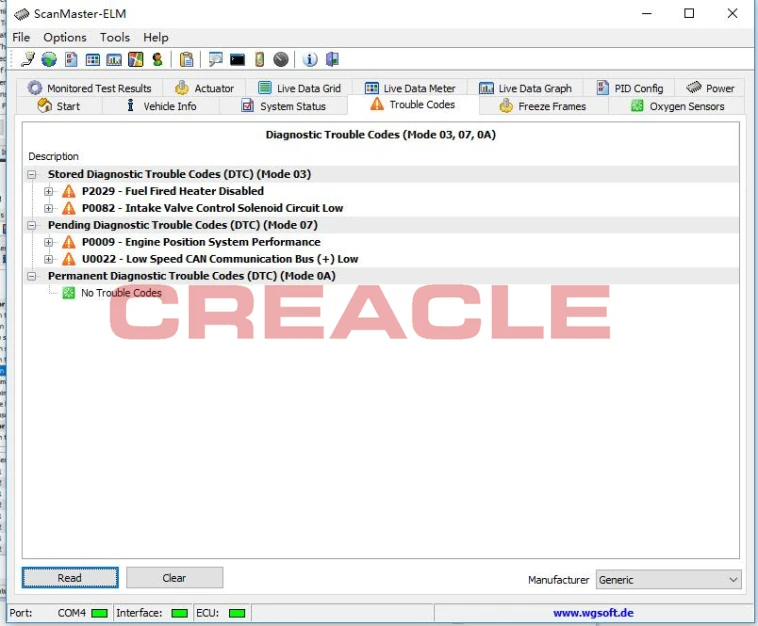Open the www.wgsoft.de link
The image size is (758, 626).
click(x=593, y=613)
